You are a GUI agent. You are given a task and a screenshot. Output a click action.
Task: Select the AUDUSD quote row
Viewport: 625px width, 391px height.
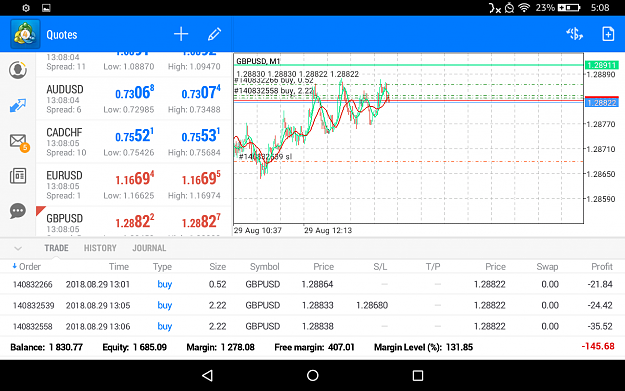pos(134,99)
